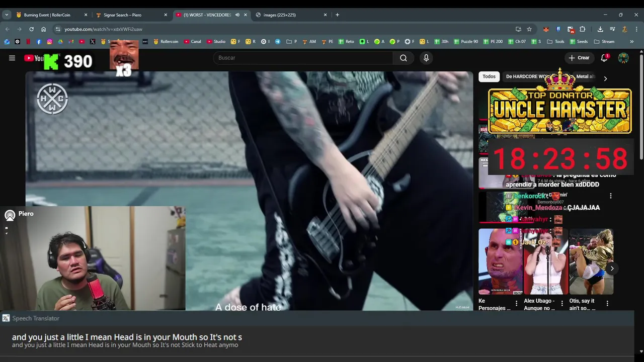Open the browser Extensions puzzle icon
Image resolution: width=644 pixels, height=362 pixels.
pyautogui.click(x=582, y=29)
